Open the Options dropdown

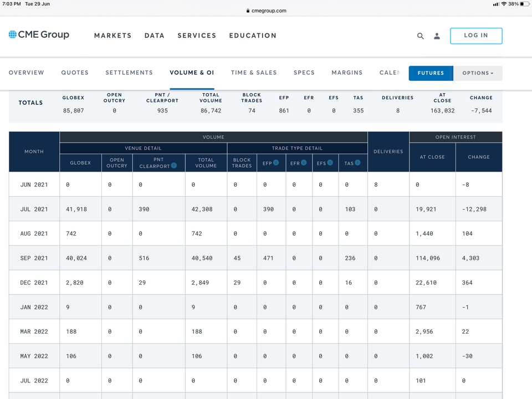point(478,73)
